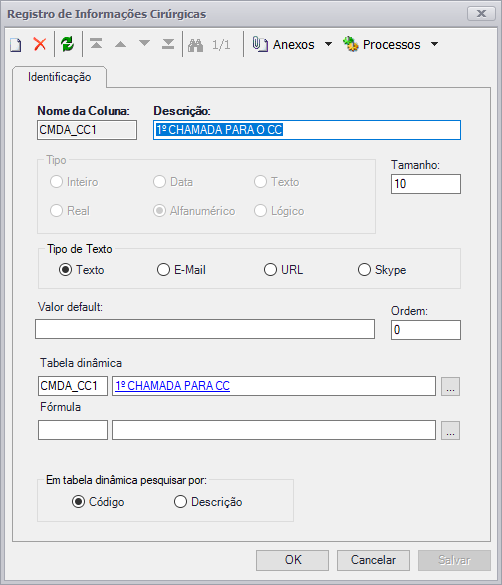Click the green refresh arrows icon

point(68,44)
